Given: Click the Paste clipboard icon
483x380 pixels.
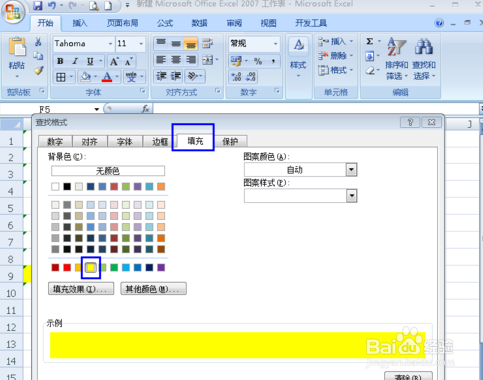Looking at the screenshot, I should tap(17, 46).
